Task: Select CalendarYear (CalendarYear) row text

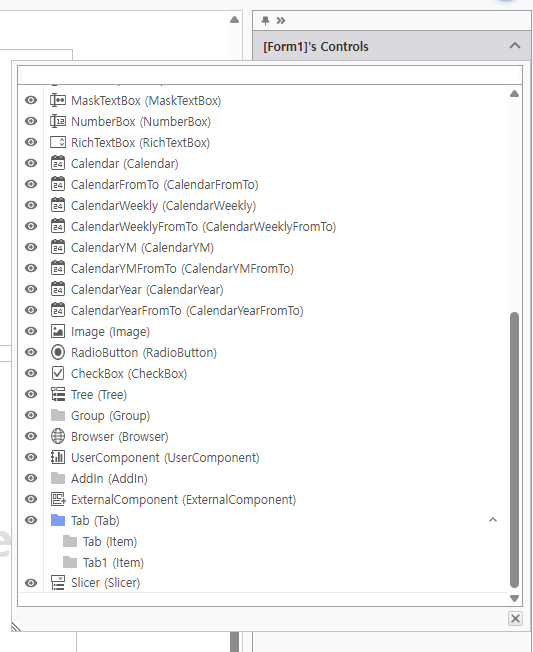Action: click(147, 290)
